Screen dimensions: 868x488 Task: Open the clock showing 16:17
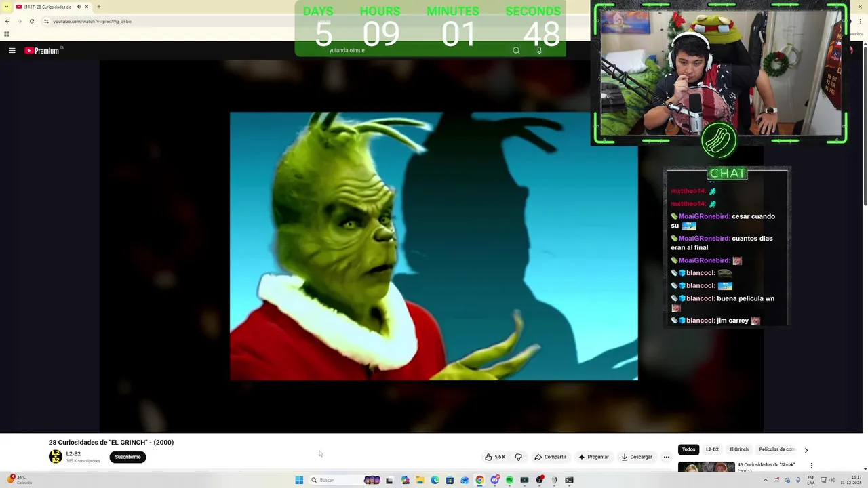click(x=852, y=480)
